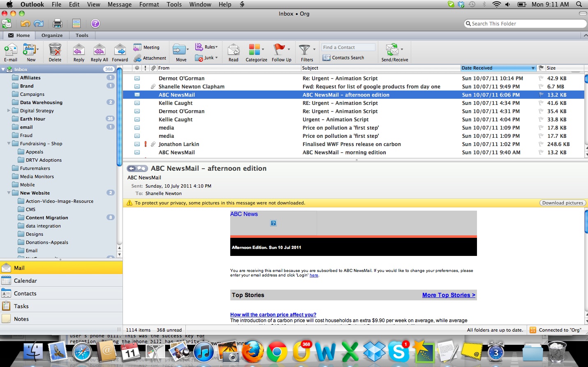Toggle flag on Dermot O'Gorman 10:14 PM email
The width and height of the screenshot is (588, 367).
(x=541, y=78)
